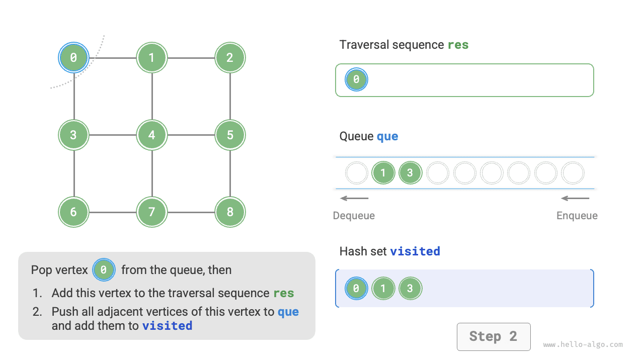Click vertex 1 inside the queue
Screen dimensions: 644x362
click(x=383, y=173)
